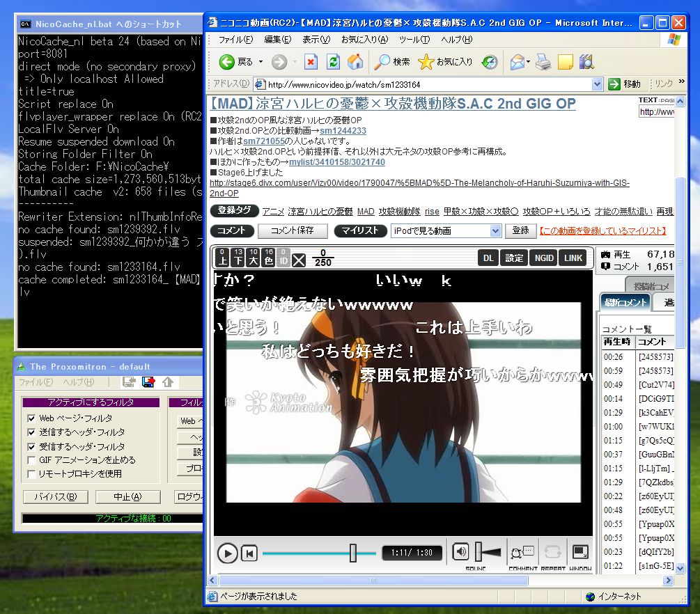Click the Forward arrow in Internet Explorer
This screenshot has width=700, height=614.
[x=279, y=62]
